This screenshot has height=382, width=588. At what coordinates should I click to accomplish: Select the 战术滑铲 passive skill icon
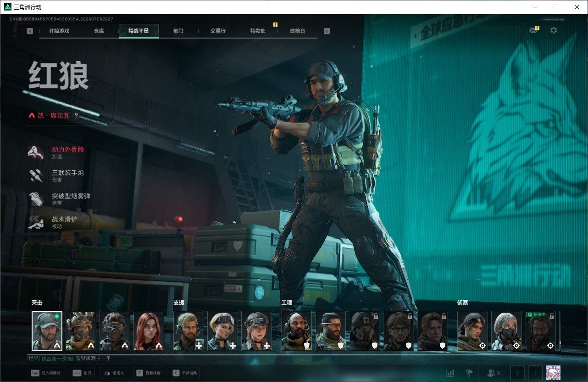[35, 222]
